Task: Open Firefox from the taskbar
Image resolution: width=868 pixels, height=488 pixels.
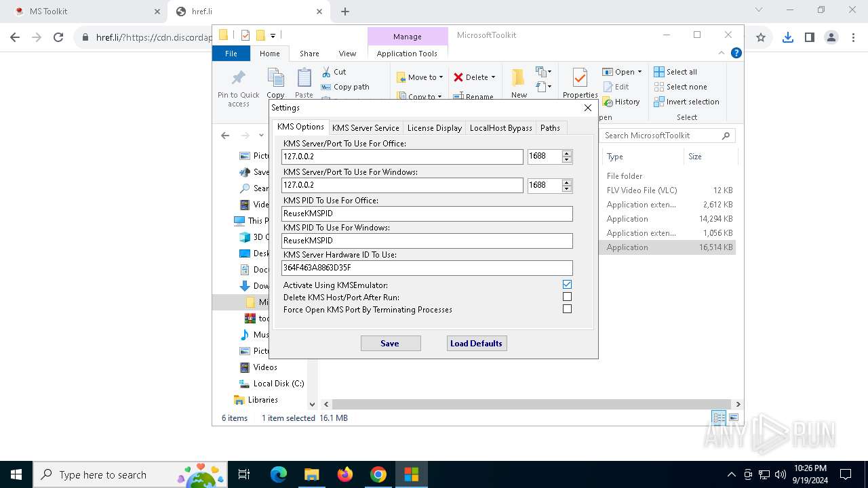Action: 345,474
